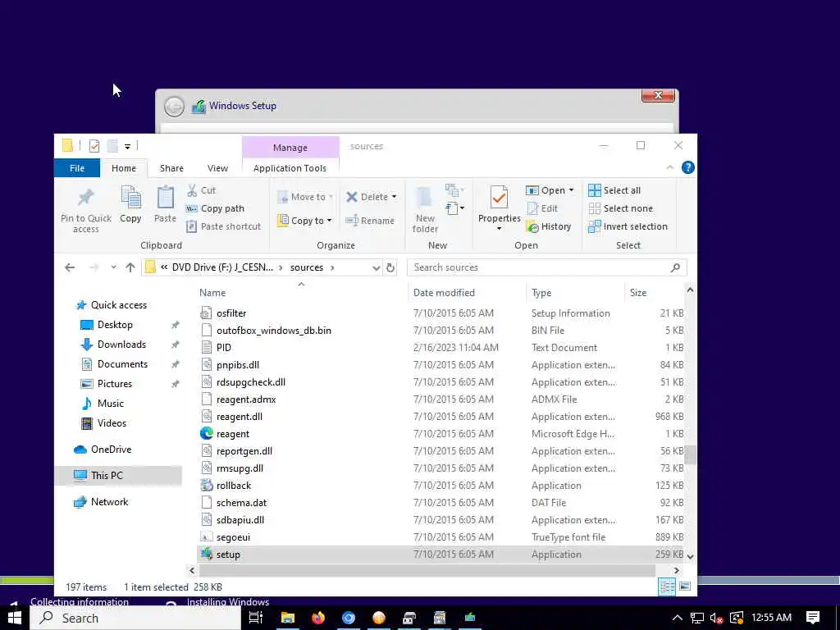840x630 pixels.
Task: Create a New folder
Action: click(426, 210)
